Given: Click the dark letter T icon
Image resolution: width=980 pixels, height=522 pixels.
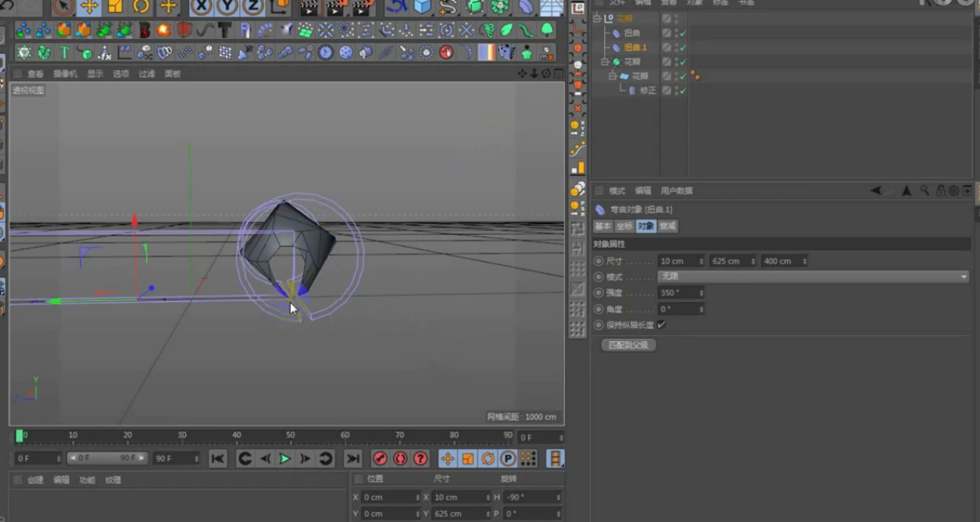Looking at the screenshot, I should click(x=224, y=29).
